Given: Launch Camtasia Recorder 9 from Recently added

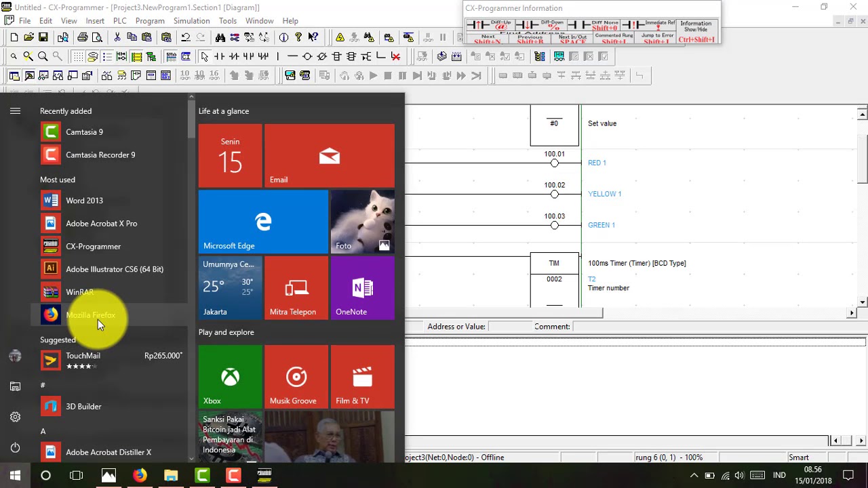Looking at the screenshot, I should (x=109, y=155).
